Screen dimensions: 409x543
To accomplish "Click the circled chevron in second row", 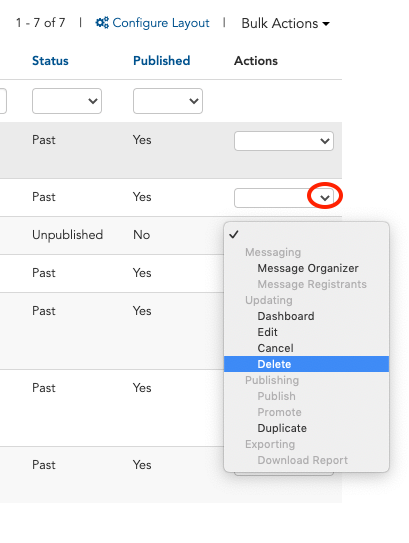I will click(325, 198).
